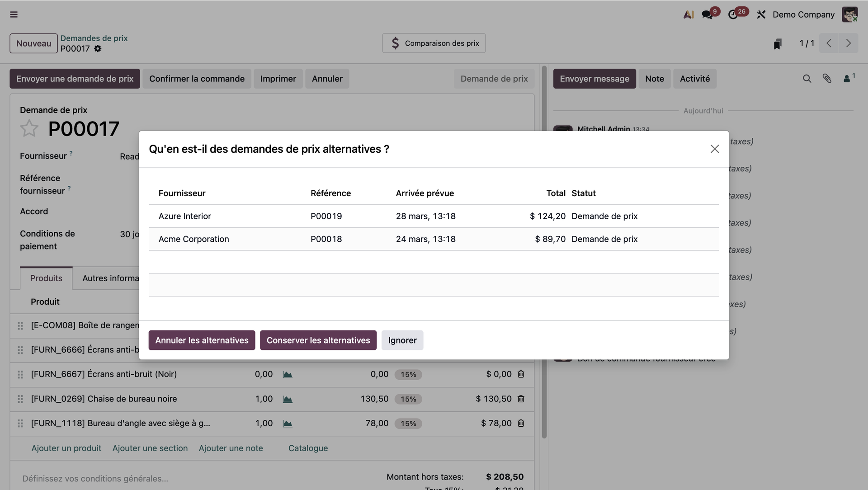The height and width of the screenshot is (490, 868).
Task: Switch to the Produits tab
Action: pos(46,278)
